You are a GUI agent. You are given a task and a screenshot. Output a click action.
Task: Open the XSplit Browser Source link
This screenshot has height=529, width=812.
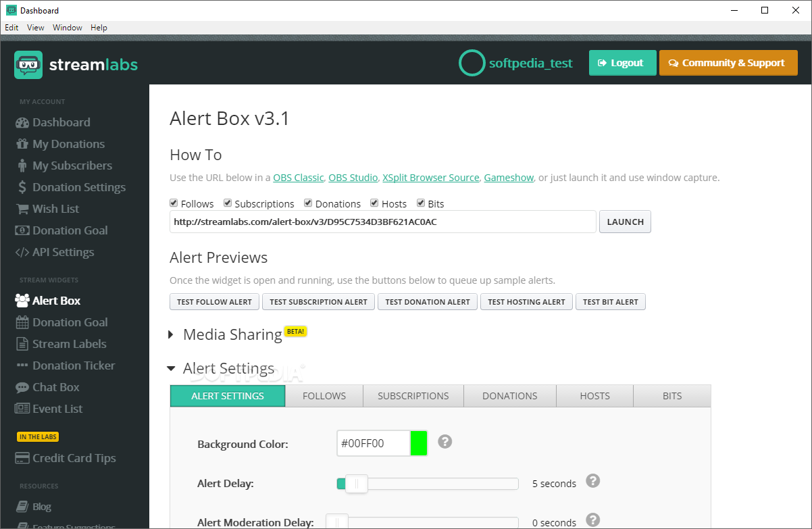pos(431,178)
